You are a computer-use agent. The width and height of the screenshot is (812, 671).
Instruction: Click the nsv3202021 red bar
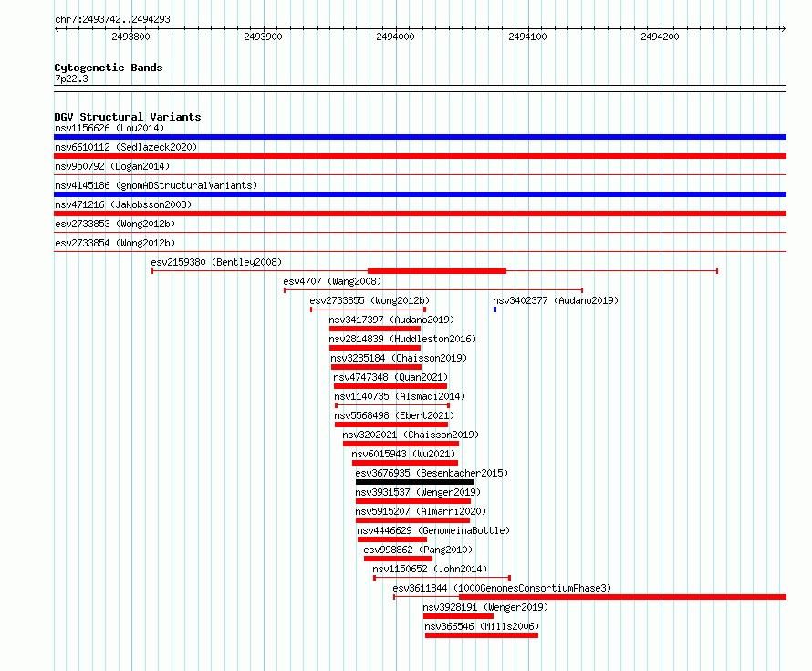tap(401, 444)
